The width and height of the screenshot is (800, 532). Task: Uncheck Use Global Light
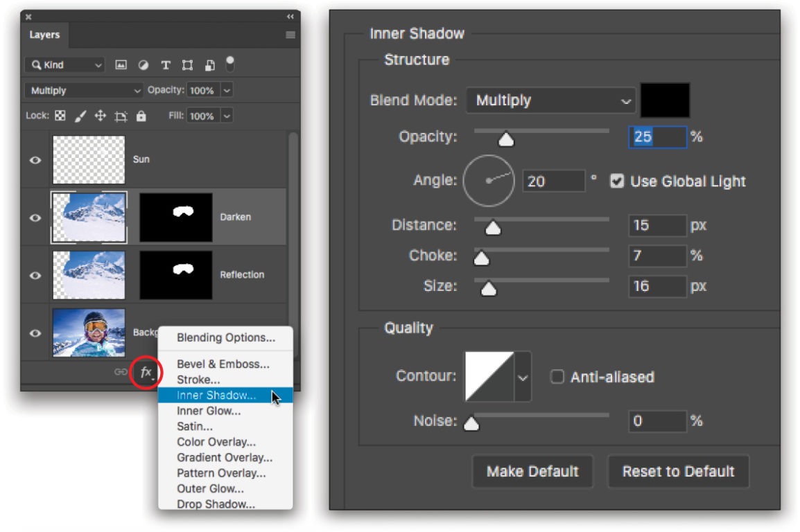click(617, 181)
